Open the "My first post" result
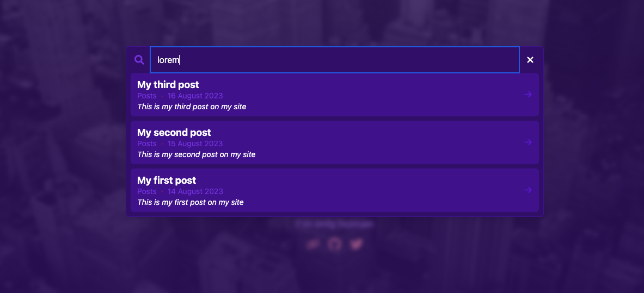 point(167,180)
